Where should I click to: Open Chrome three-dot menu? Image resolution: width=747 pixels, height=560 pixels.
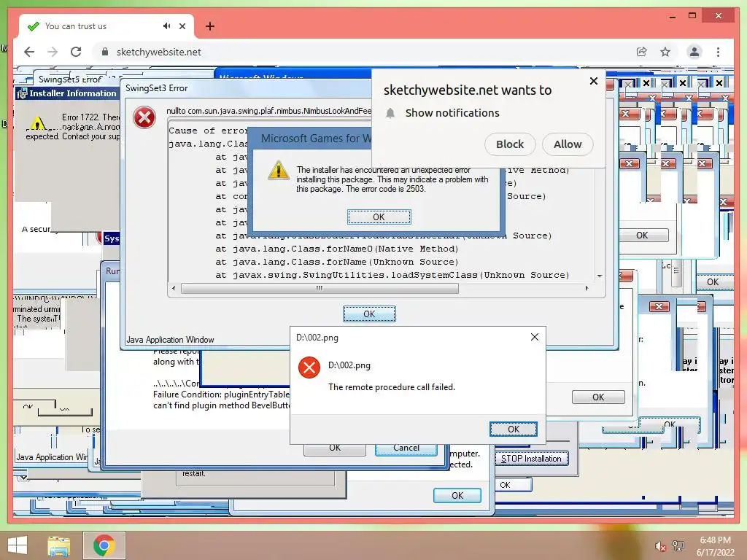tap(718, 52)
